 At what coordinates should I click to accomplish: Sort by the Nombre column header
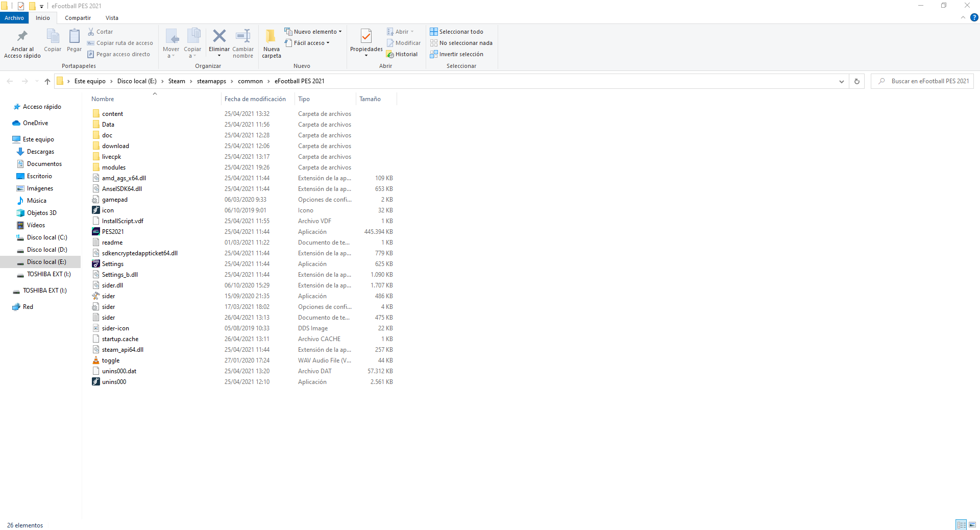tap(103, 99)
